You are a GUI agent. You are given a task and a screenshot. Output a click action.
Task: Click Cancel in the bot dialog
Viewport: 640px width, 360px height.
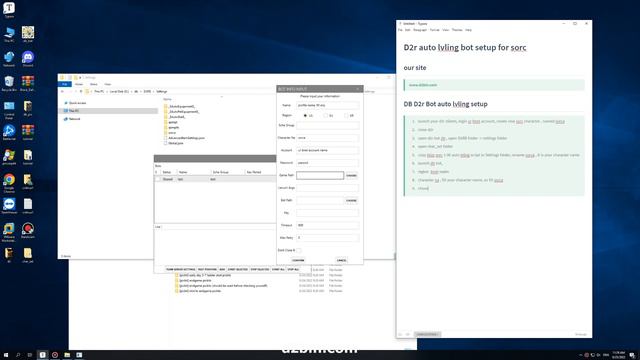point(341,260)
